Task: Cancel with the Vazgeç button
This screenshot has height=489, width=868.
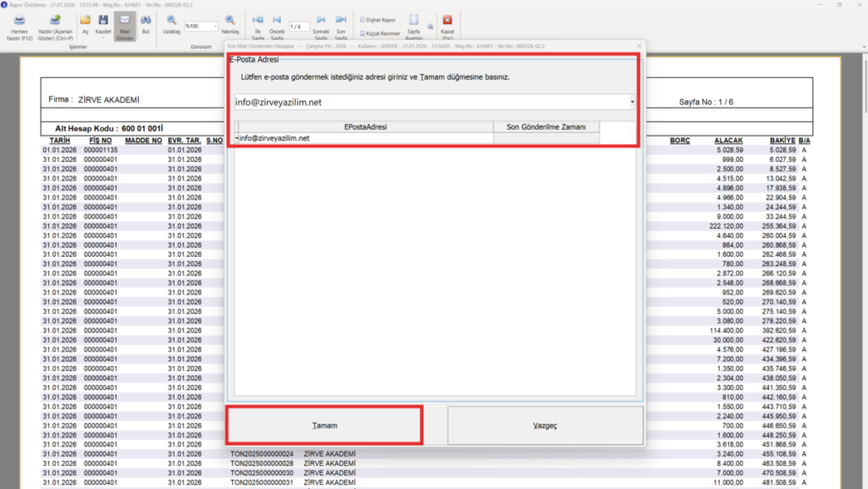Action: (x=545, y=425)
